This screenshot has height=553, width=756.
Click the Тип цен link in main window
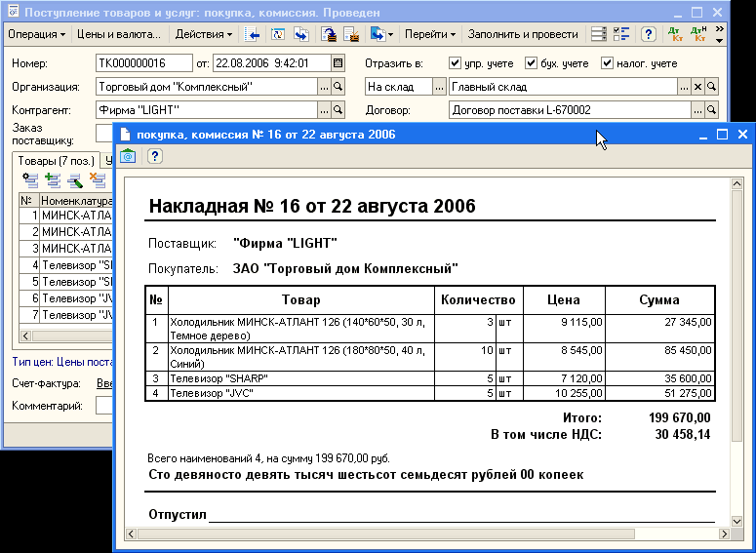coord(62,362)
